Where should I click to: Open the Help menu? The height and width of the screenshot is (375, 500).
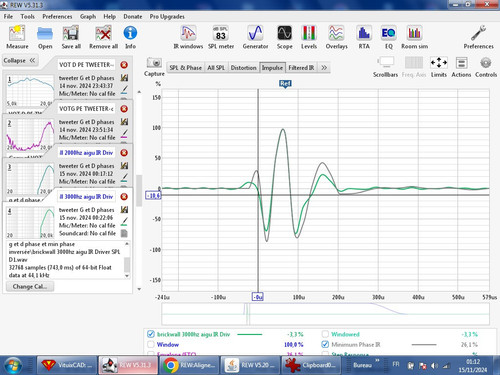(109, 16)
